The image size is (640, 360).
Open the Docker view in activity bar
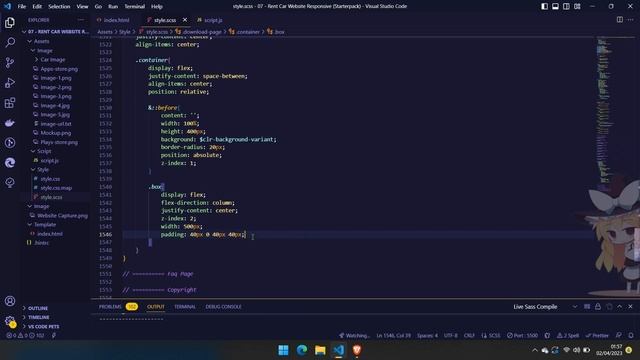click(x=10, y=122)
